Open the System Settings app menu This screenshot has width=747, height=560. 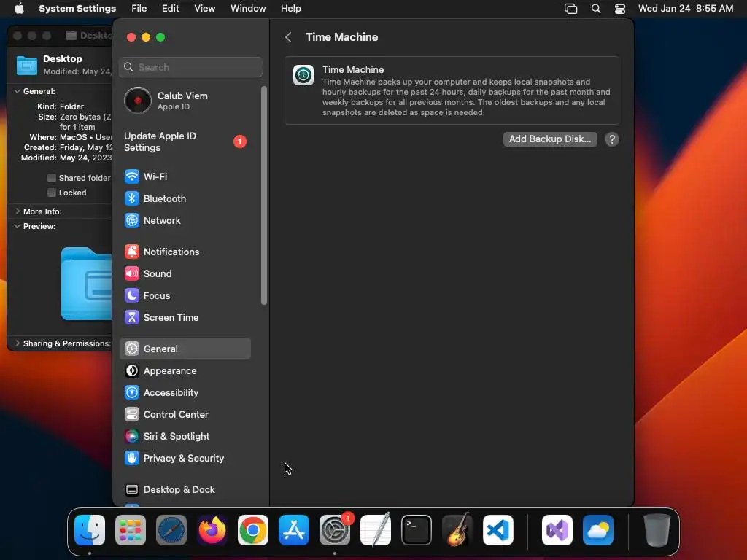pyautogui.click(x=77, y=9)
